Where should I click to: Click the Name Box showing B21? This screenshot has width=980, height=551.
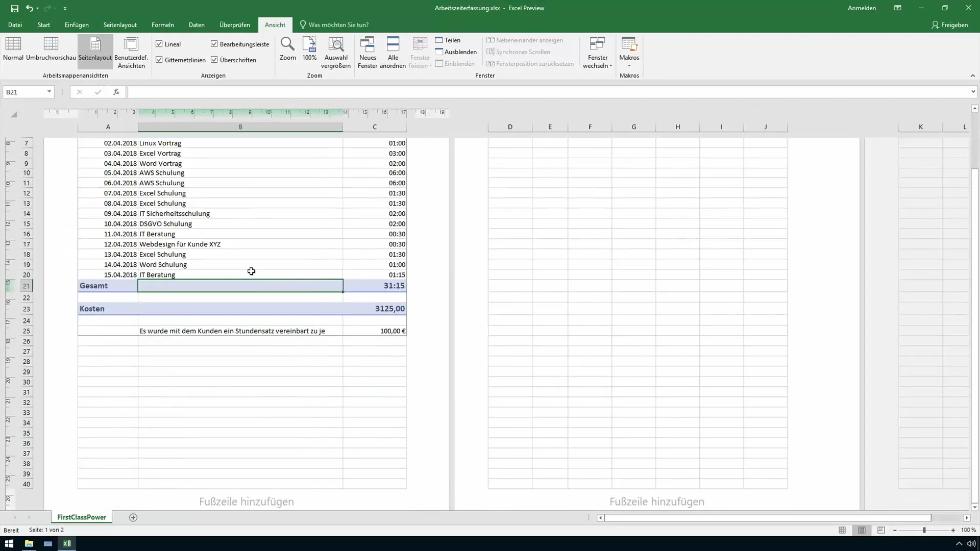(24, 92)
